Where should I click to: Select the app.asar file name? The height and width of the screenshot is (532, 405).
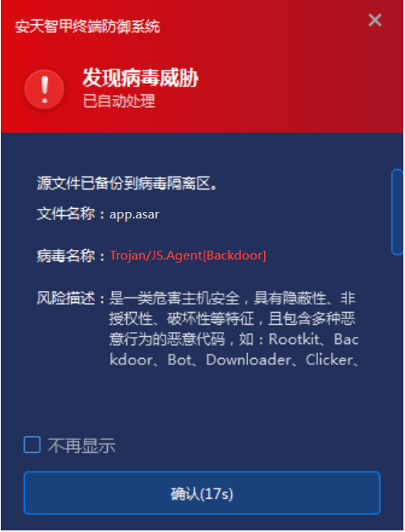click(x=134, y=214)
